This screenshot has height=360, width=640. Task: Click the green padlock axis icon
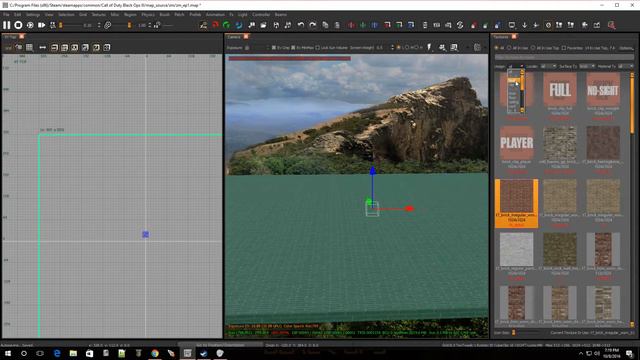point(485,25)
